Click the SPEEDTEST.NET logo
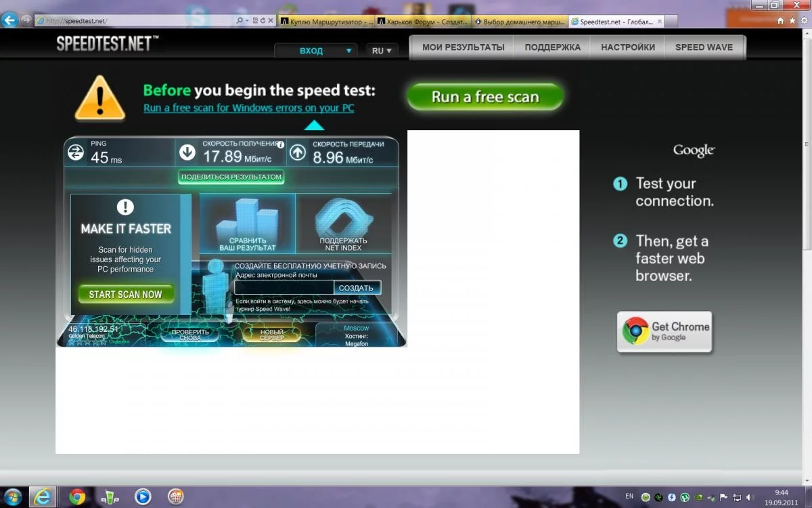 107,44
